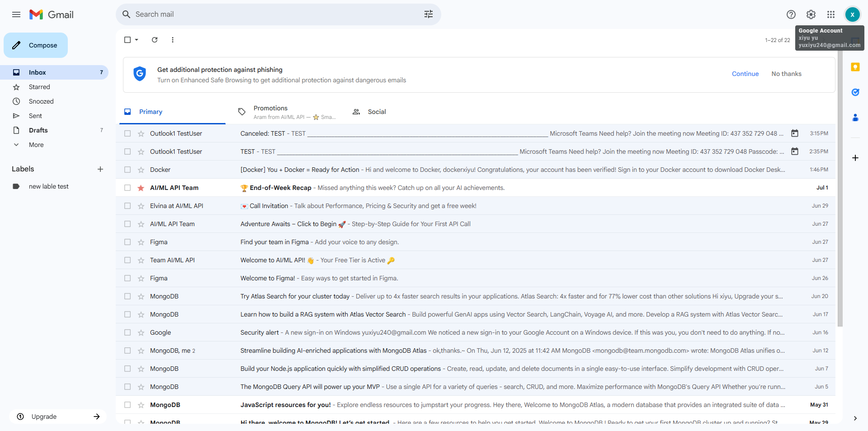Open the Sent folder
Image resolution: width=868 pixels, height=431 pixels.
point(54,116)
